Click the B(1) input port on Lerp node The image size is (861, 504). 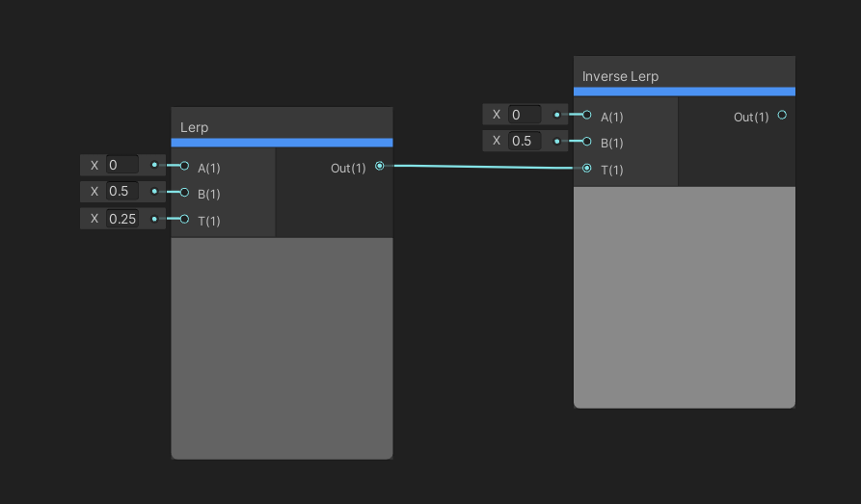point(184,192)
